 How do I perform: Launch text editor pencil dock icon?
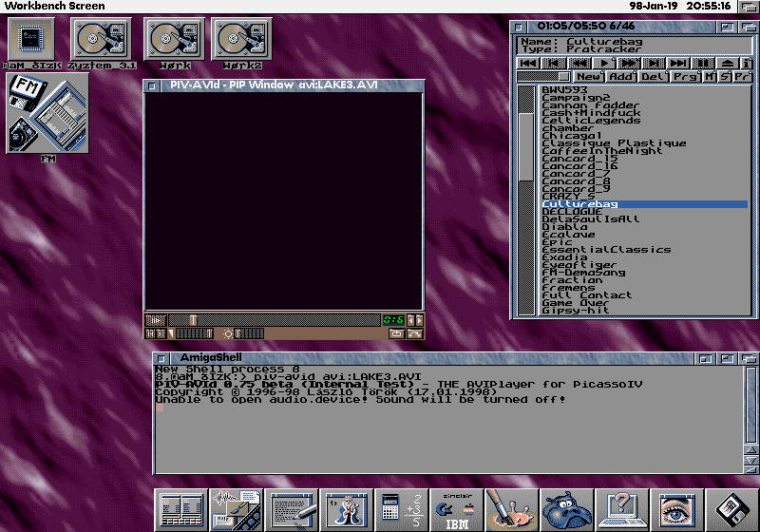pos(292,510)
